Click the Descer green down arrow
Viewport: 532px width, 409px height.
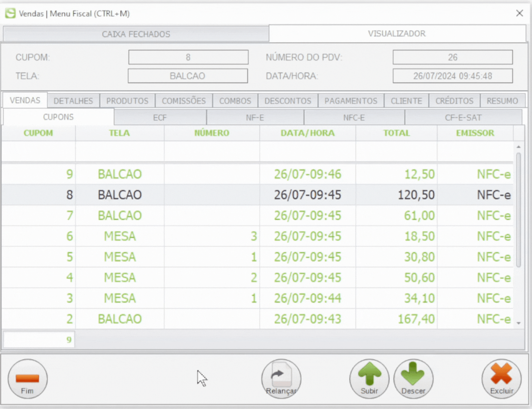click(413, 379)
